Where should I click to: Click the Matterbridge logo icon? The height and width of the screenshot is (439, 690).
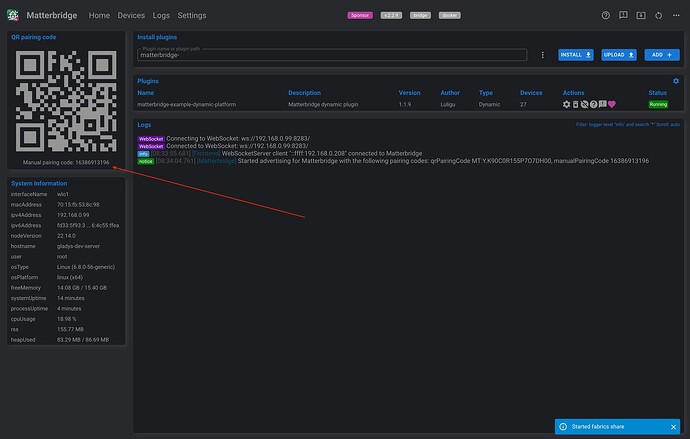(x=13, y=15)
